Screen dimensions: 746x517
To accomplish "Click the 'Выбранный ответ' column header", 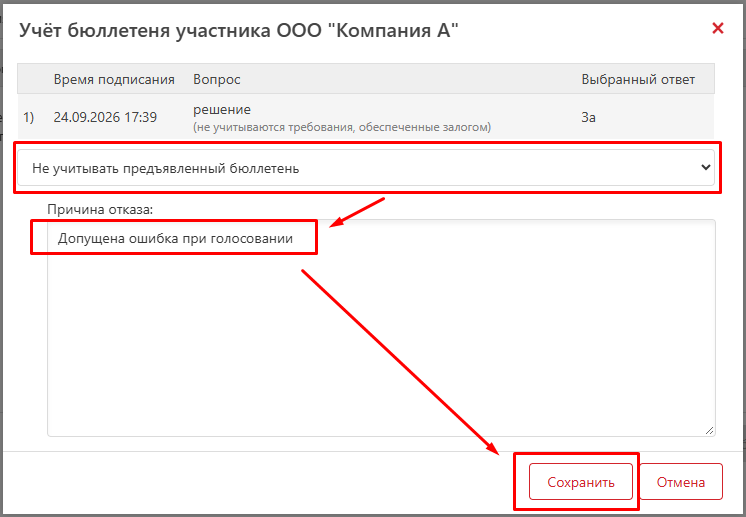I will 638,79.
